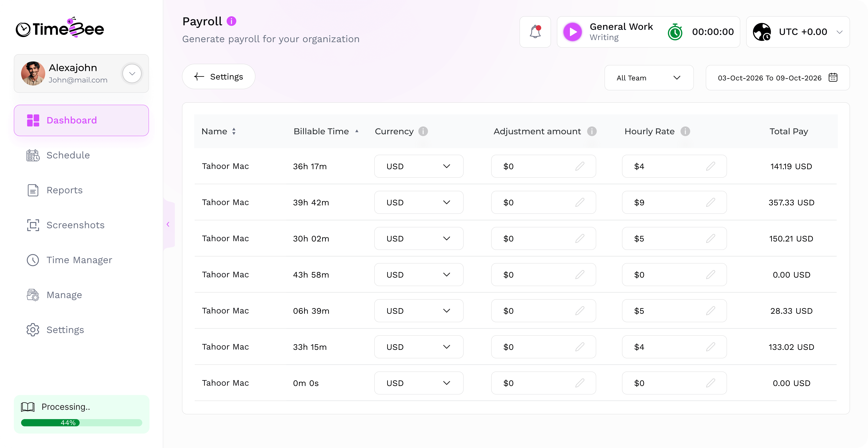Edit adjustment amount in 0m 0s row
Viewport: 868px width, 448px height.
pos(580,383)
